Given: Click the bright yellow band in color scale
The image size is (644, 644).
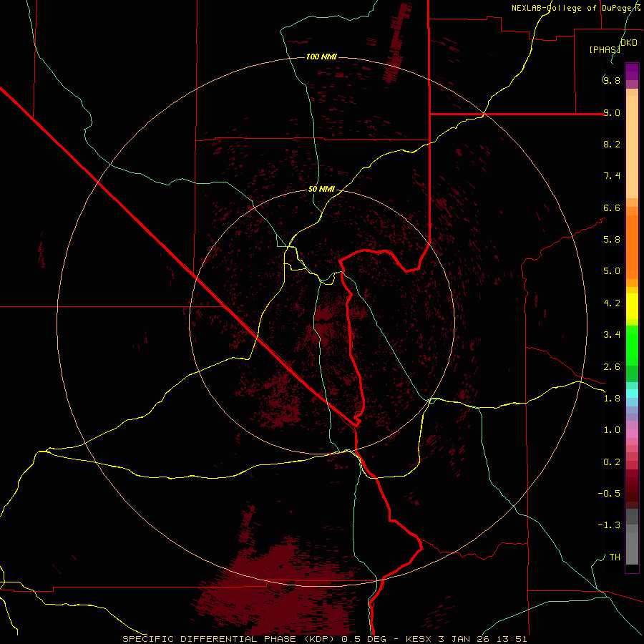Looking at the screenshot, I should (632, 306).
